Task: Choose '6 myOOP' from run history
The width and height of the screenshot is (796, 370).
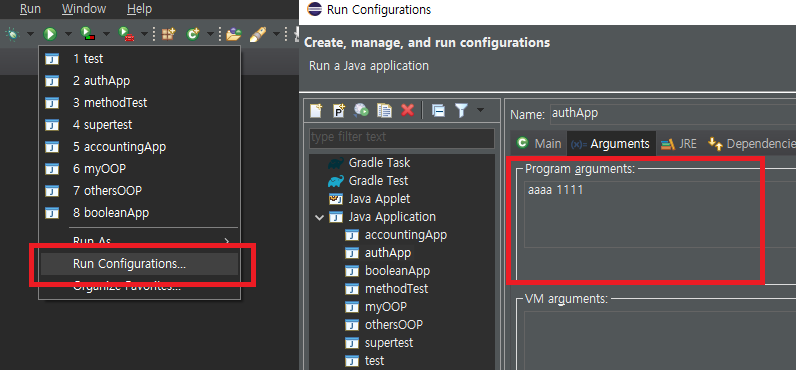Action: (139, 169)
